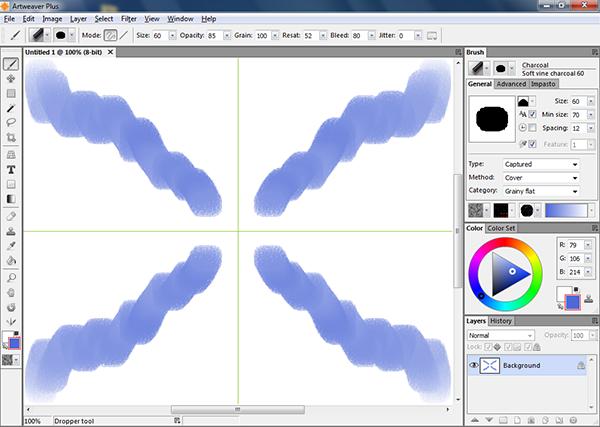Viewport: 600px width, 427px height.
Task: Expand the Method dropdown set to Cover
Action: [x=540, y=177]
